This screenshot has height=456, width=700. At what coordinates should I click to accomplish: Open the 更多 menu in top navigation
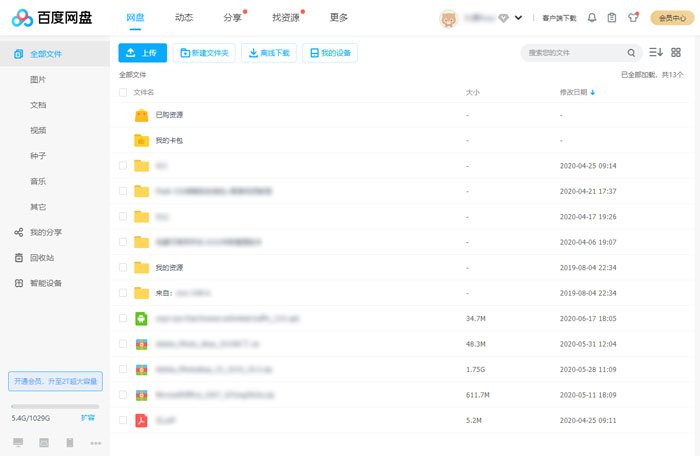coord(338,17)
